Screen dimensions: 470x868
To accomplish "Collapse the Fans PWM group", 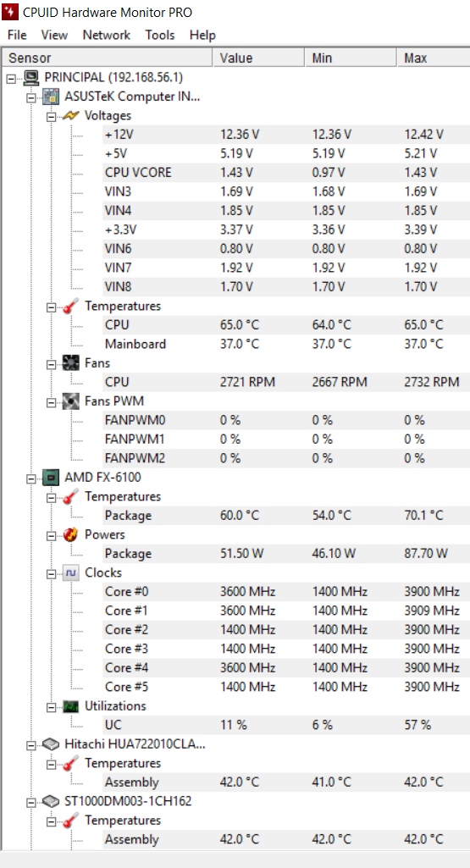I will 51,402.
